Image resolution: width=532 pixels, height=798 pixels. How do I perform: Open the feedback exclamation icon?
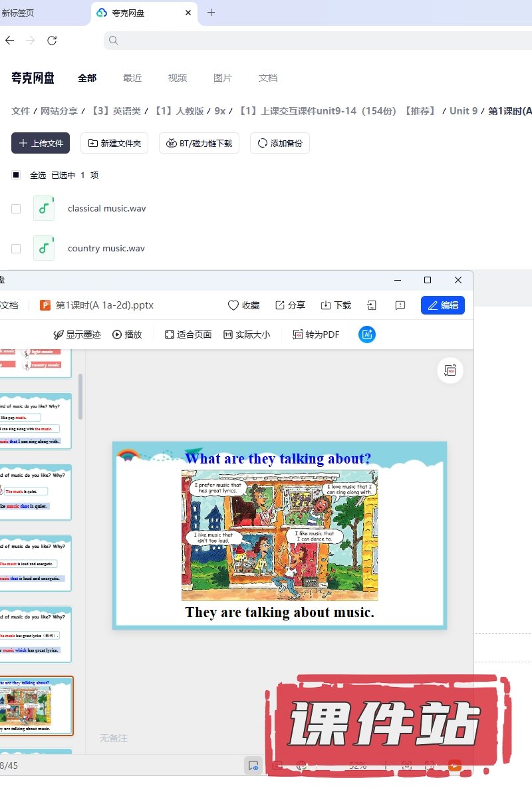(400, 305)
